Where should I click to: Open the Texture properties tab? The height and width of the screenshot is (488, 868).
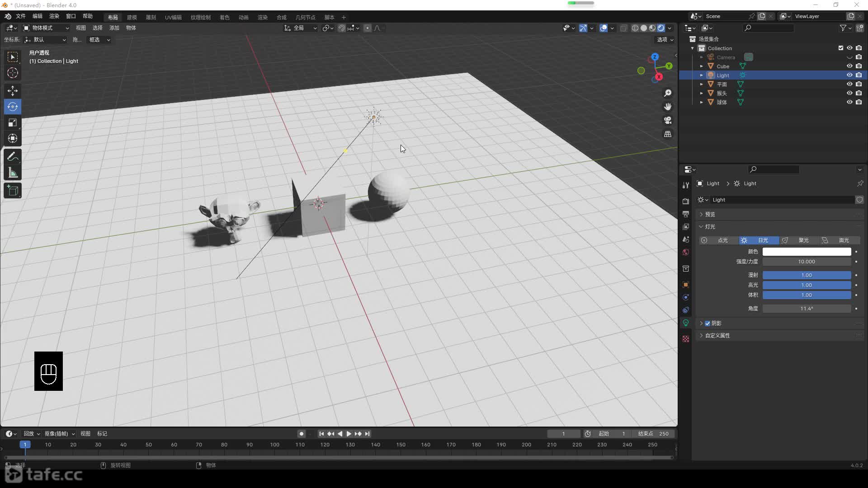[x=686, y=339]
